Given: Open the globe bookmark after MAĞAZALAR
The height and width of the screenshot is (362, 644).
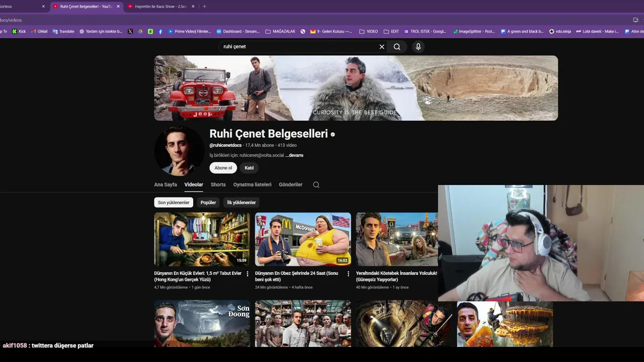Looking at the screenshot, I should (303, 31).
